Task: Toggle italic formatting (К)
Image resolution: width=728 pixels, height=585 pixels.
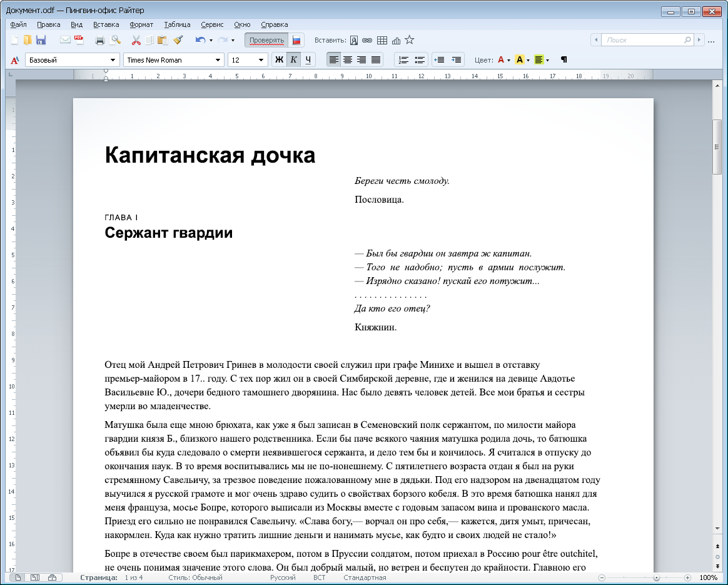Action: tap(293, 60)
